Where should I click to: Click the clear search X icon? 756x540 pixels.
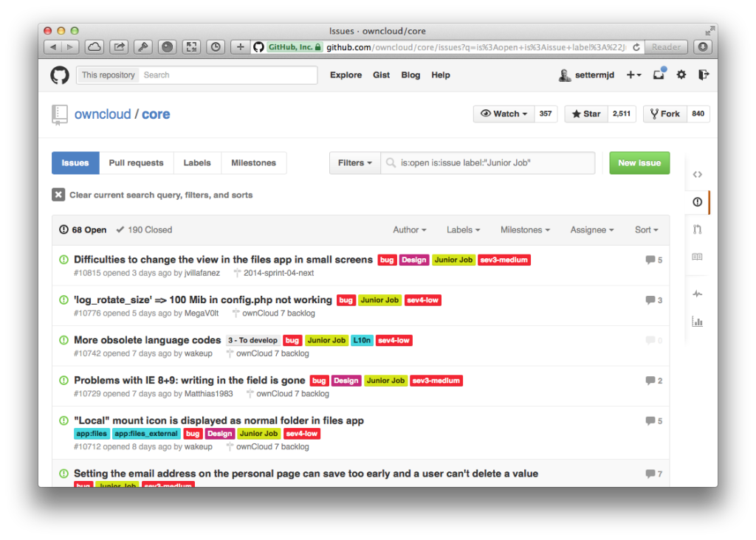58,195
